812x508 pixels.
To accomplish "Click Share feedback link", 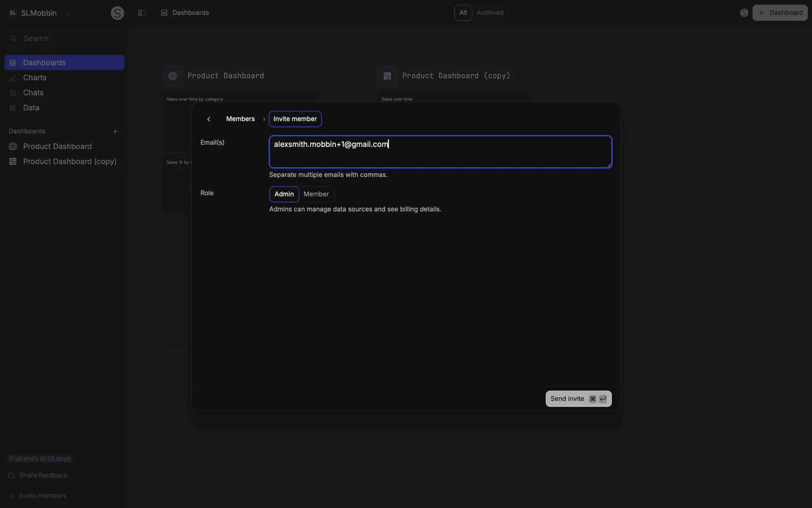I will click(43, 475).
